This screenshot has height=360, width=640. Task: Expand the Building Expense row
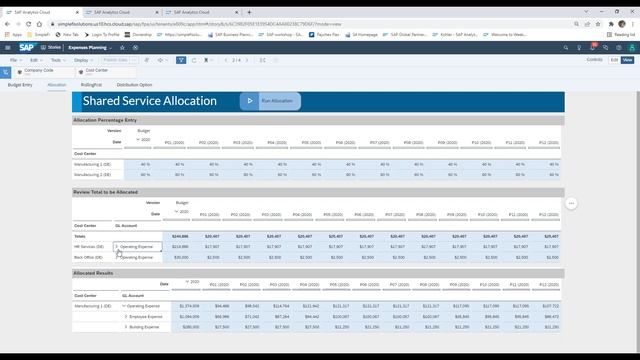(x=126, y=327)
